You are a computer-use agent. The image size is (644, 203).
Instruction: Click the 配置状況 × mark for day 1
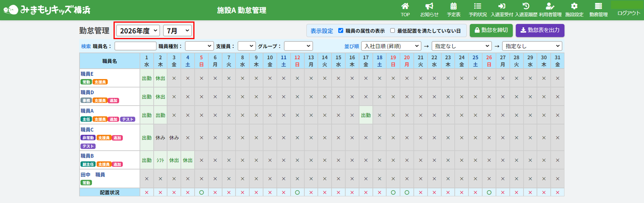click(x=147, y=192)
